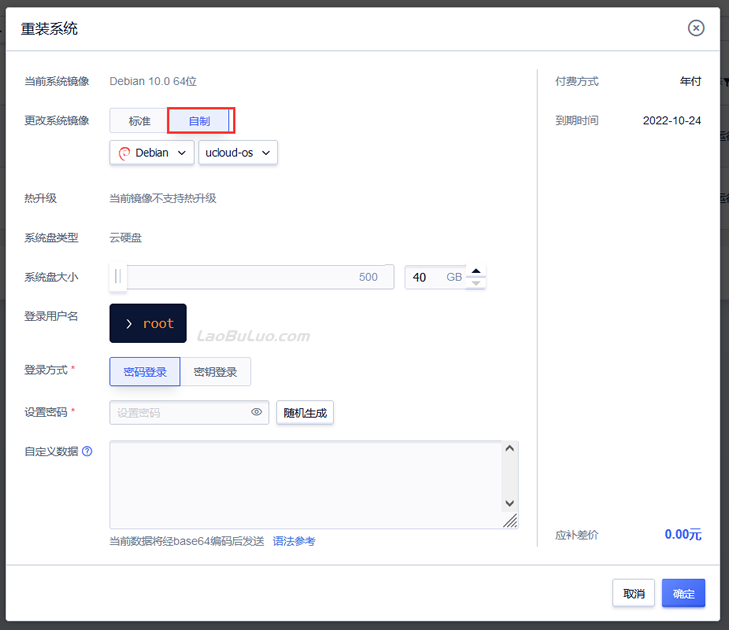Click the textarea resize grip corner
Image resolution: width=729 pixels, height=630 pixels.
[510, 520]
